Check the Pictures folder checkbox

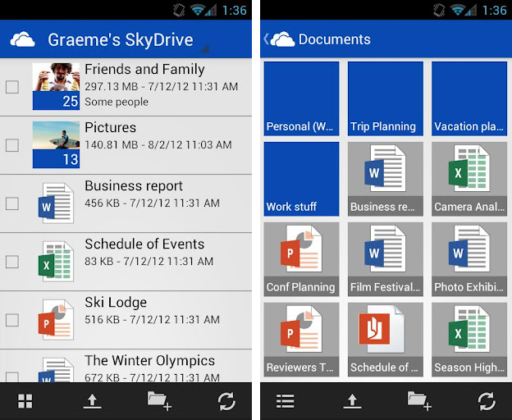click(12, 145)
